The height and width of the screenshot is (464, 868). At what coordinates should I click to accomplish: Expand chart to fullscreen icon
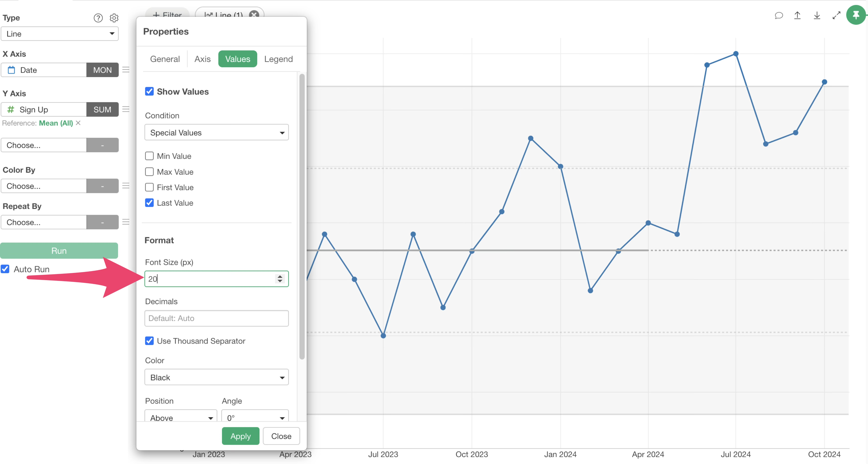(836, 16)
